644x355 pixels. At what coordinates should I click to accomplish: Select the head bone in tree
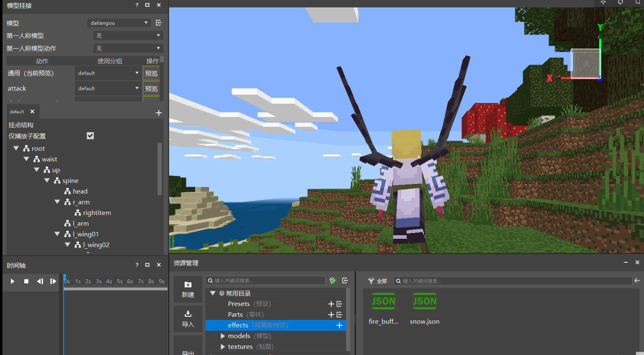(80, 191)
